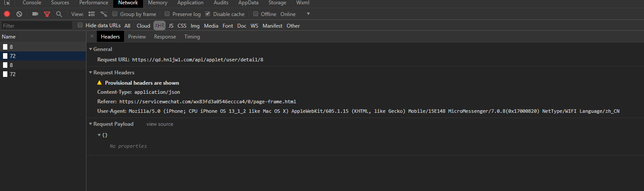Click the Provisional headers warning icon

99,83
